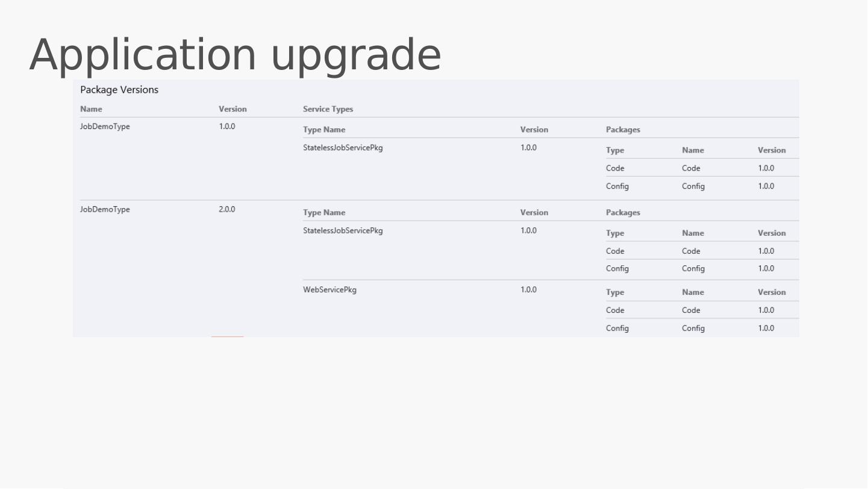868x489 pixels.
Task: Click "Packages" header in the JobDemoType 1.0.0 section
Action: click(x=623, y=130)
